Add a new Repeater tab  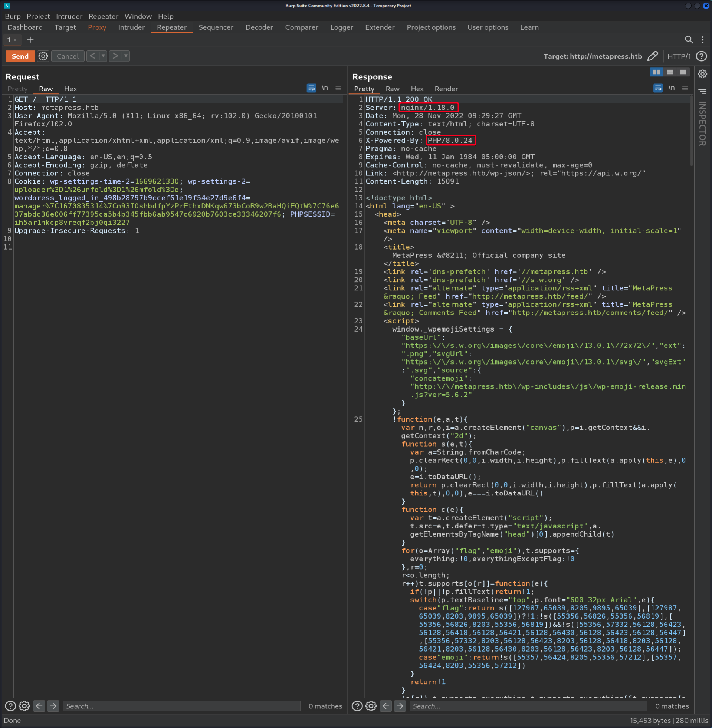coord(30,40)
